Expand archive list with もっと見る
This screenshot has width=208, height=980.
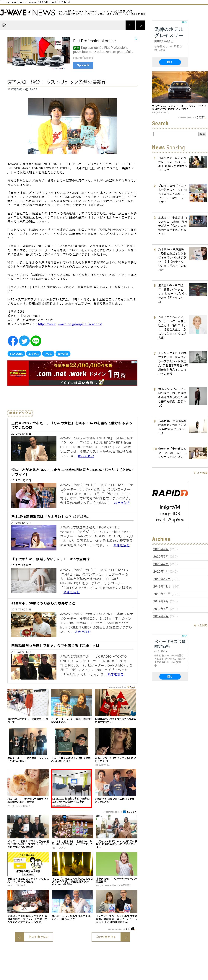[x=200, y=625]
